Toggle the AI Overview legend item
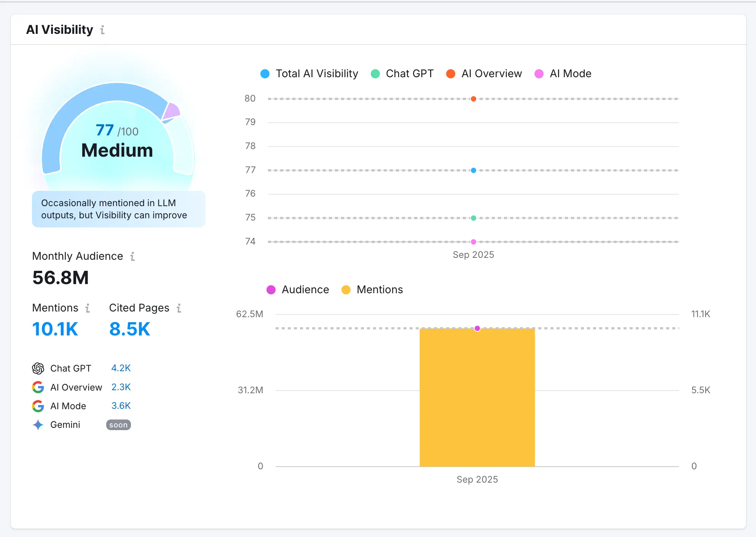Viewport: 756px width, 537px height. click(x=484, y=73)
